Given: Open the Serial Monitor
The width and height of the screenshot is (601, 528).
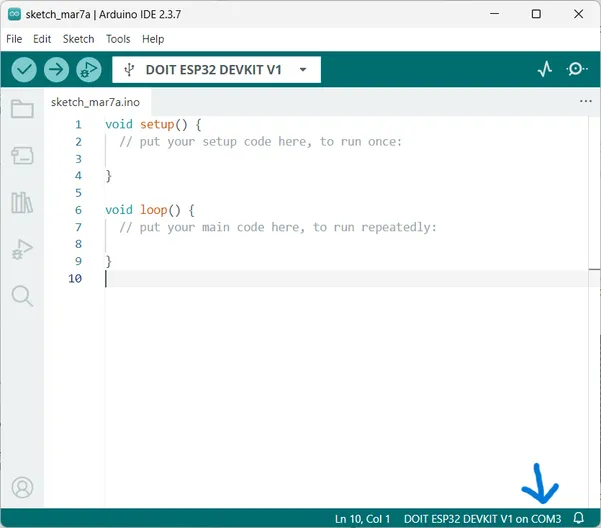Looking at the screenshot, I should coord(576,69).
